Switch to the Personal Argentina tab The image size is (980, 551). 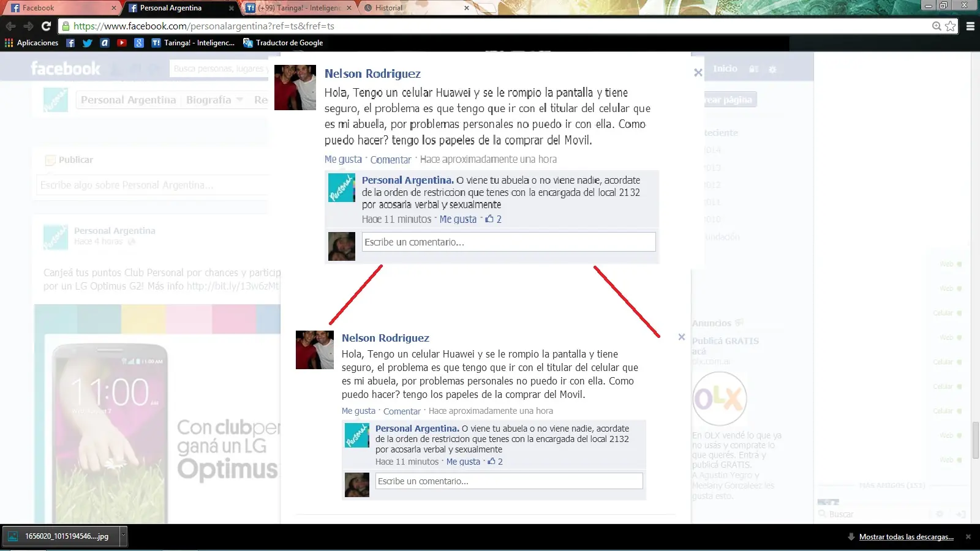click(179, 8)
